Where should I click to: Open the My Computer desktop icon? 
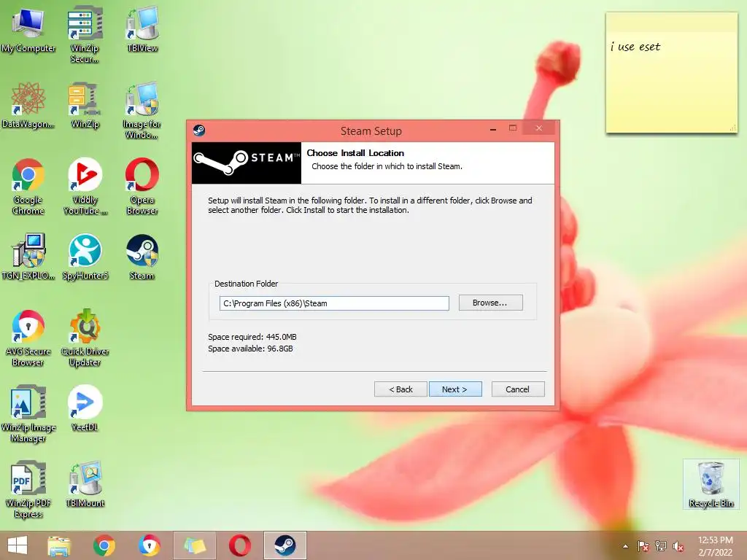click(x=28, y=30)
